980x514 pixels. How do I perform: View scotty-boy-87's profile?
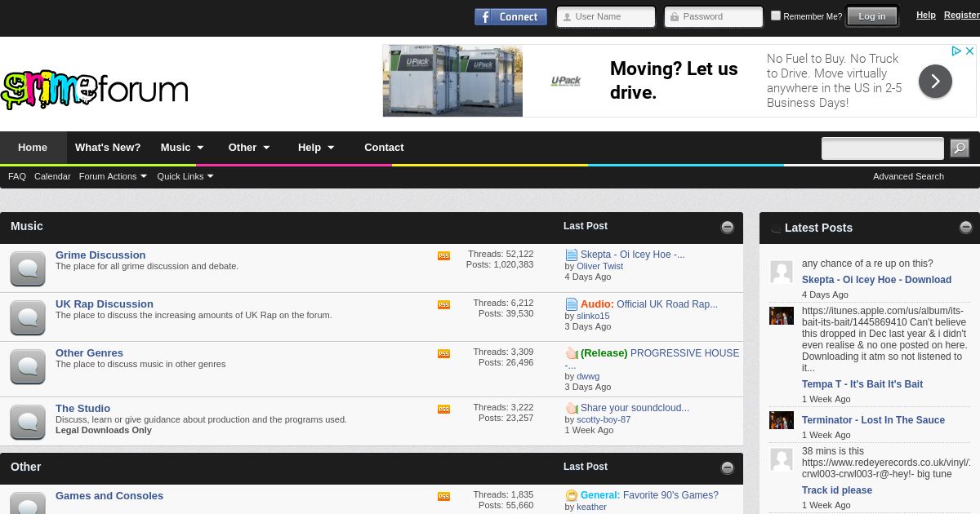[x=604, y=419]
